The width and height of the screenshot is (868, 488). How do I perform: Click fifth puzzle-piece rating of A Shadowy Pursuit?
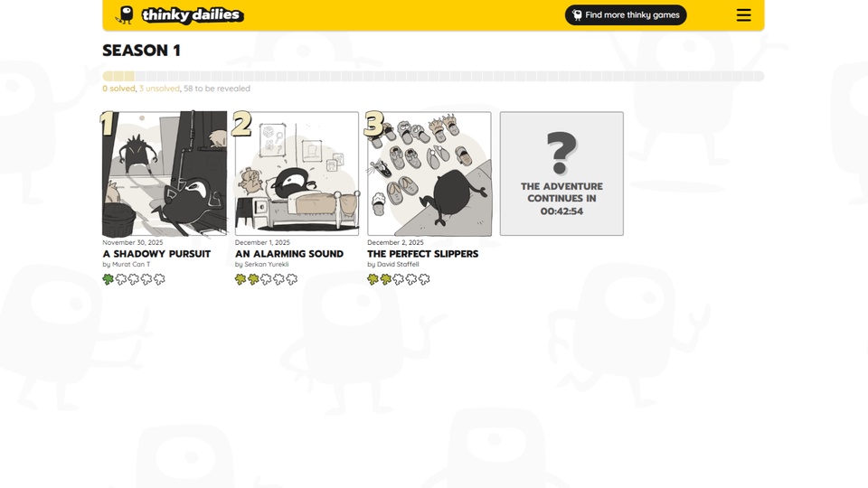(x=159, y=279)
